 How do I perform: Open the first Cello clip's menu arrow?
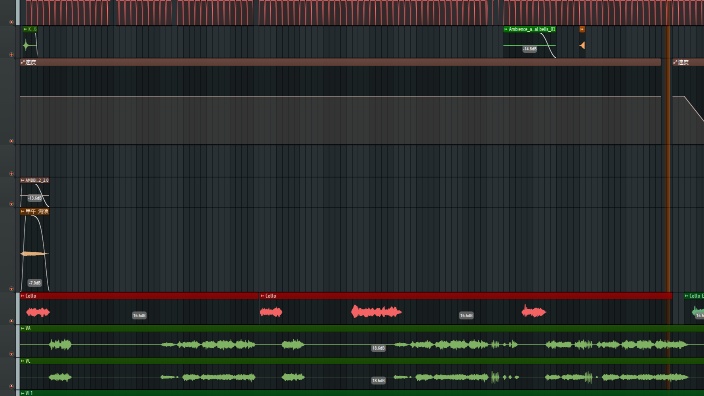tap(23, 296)
